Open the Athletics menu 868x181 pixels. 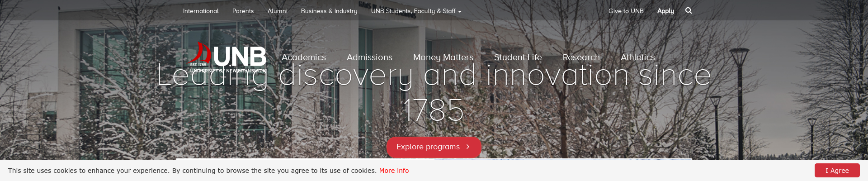(x=637, y=57)
